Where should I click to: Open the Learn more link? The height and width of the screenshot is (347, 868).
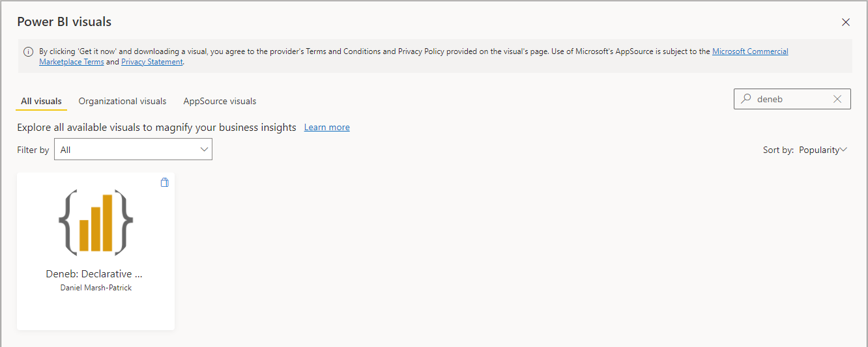coord(327,127)
